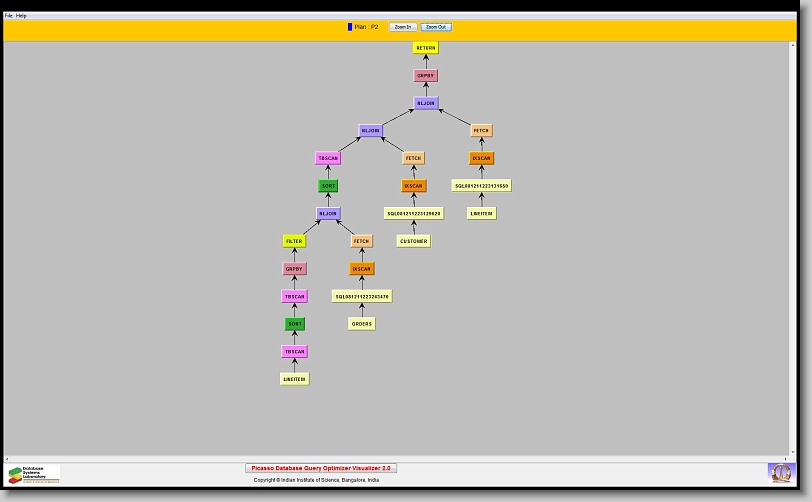Click the GRPBY node below RETURN
This screenshot has width=812, height=502.
(x=426, y=76)
